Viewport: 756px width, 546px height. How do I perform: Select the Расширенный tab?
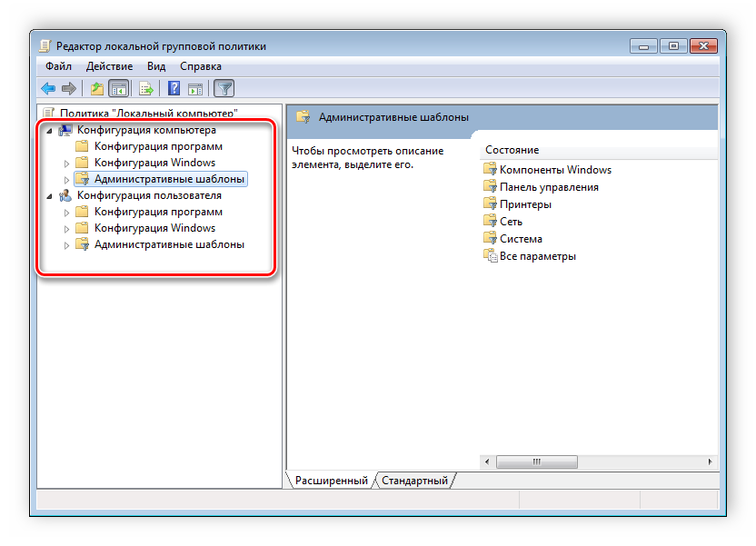click(x=331, y=481)
